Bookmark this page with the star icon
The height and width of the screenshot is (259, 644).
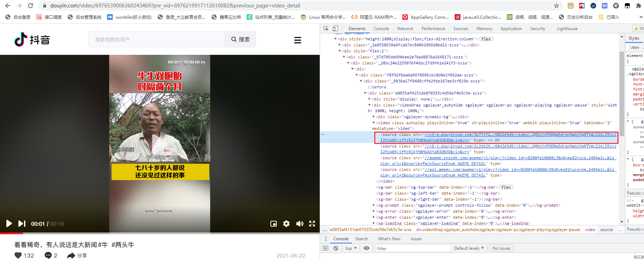point(556,6)
